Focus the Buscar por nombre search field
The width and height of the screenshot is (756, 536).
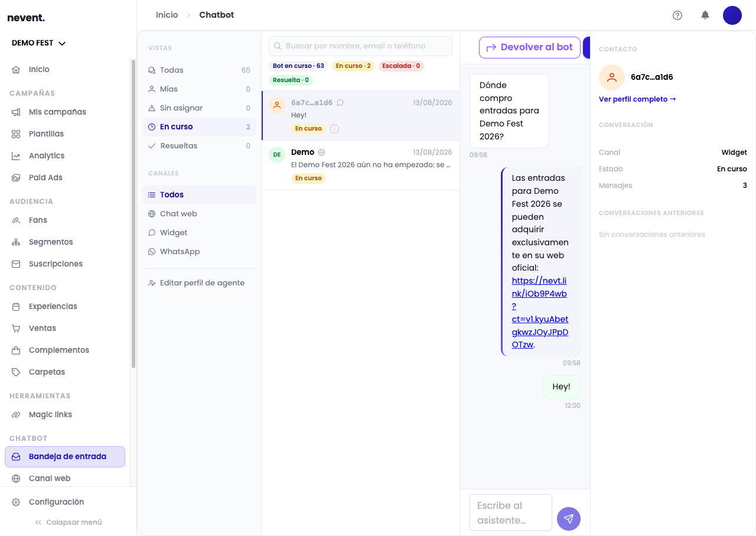point(360,46)
